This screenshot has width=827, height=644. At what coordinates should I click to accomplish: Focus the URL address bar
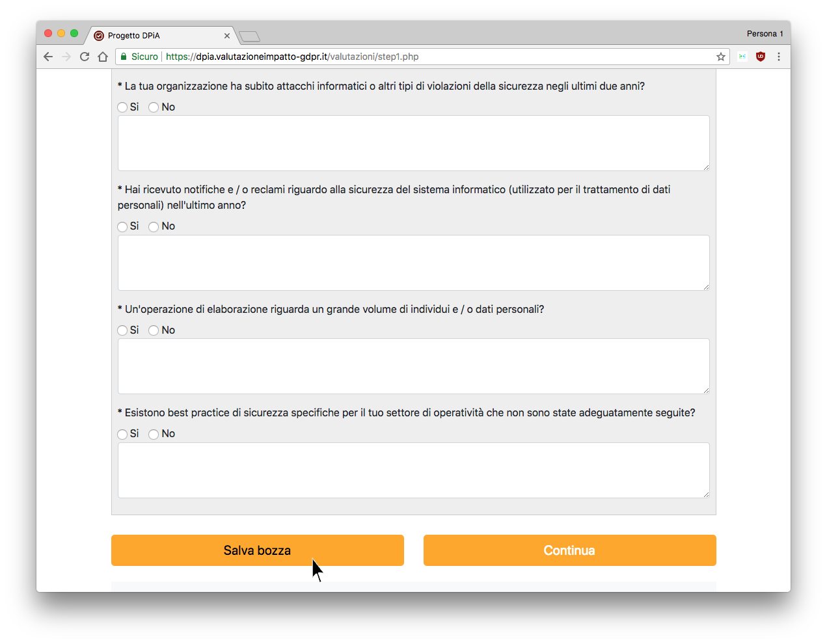pyautogui.click(x=436, y=57)
